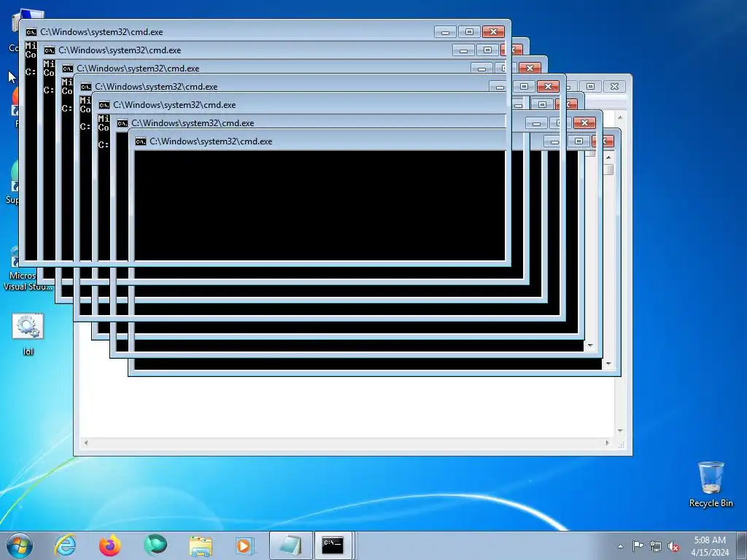The width and height of the screenshot is (747, 560).
Task: Launch Internet Explorer from the taskbar
Action: coord(65,545)
